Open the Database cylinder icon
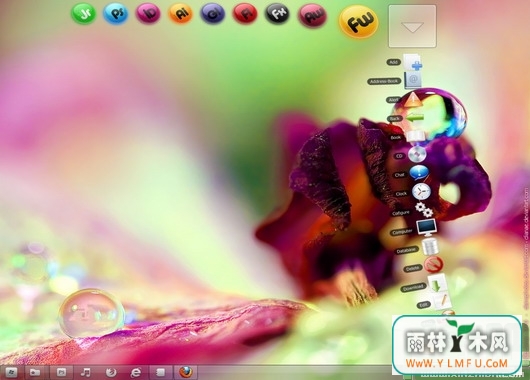Screen dimensions: 530x380 (x=430, y=246)
